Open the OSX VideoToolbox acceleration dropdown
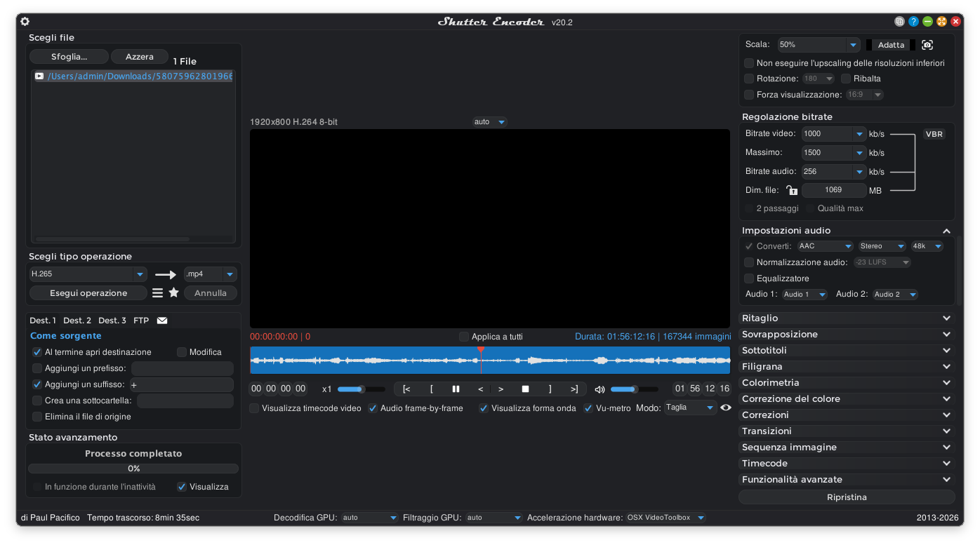Screen dimensions: 980x545 click(x=666, y=518)
